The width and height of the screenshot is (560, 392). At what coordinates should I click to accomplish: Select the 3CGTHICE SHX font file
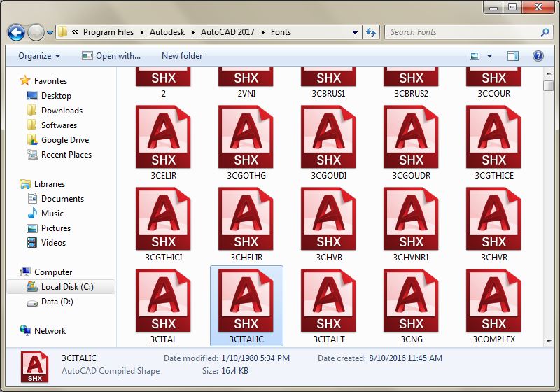tap(494, 142)
